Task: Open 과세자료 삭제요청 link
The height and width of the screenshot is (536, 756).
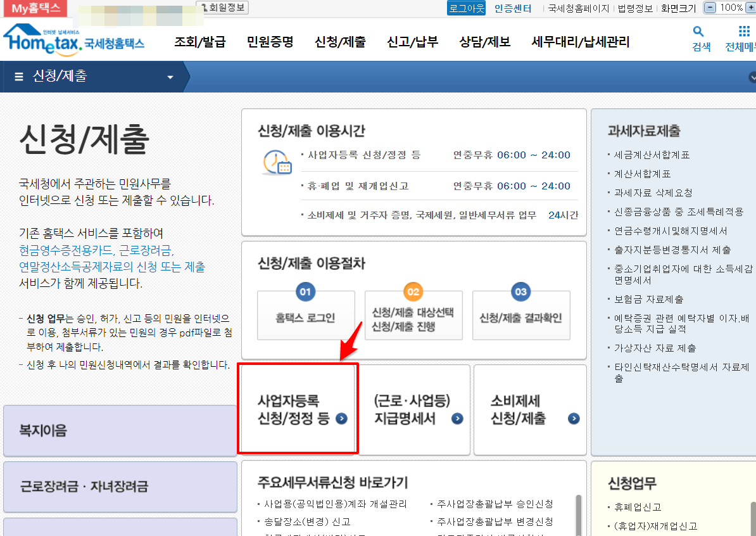Action: tap(653, 193)
